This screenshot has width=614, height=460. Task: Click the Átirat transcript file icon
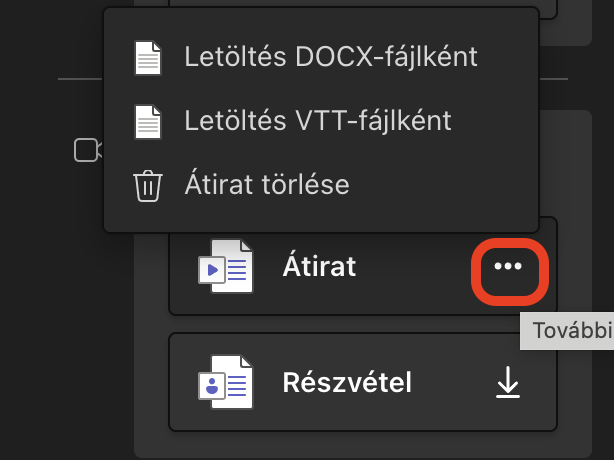point(225,266)
